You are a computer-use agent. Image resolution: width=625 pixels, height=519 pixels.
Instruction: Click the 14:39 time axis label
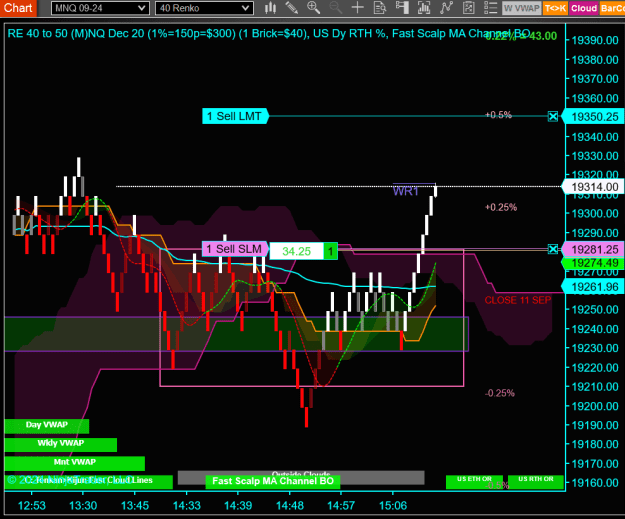click(238, 506)
